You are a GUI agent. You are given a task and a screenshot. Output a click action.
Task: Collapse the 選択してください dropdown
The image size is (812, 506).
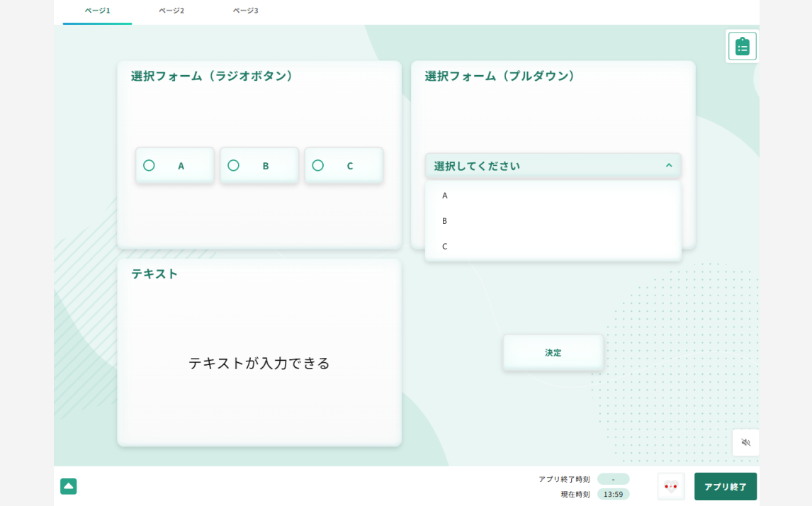[x=553, y=166]
